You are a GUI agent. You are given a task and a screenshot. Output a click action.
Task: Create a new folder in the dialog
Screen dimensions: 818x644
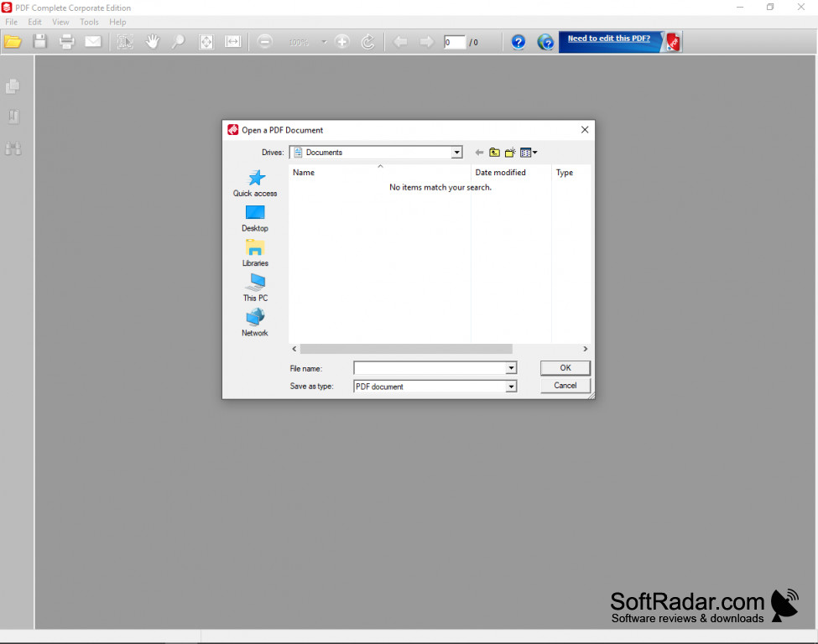pos(510,152)
